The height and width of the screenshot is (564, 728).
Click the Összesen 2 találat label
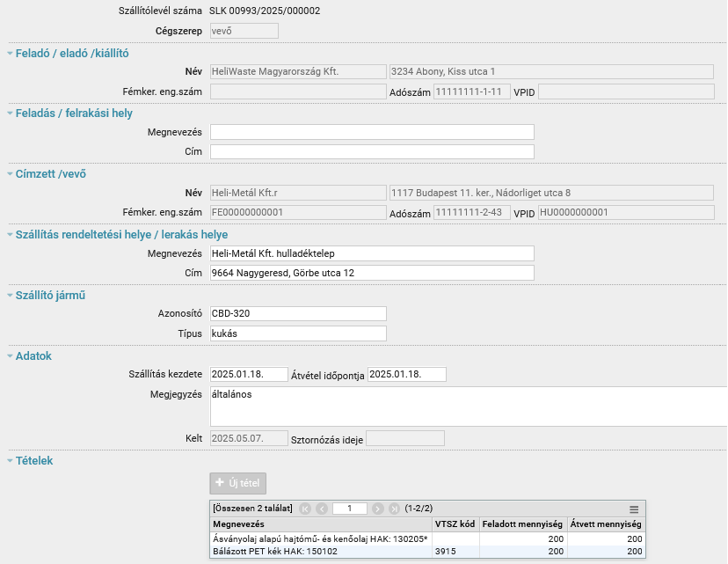click(252, 509)
